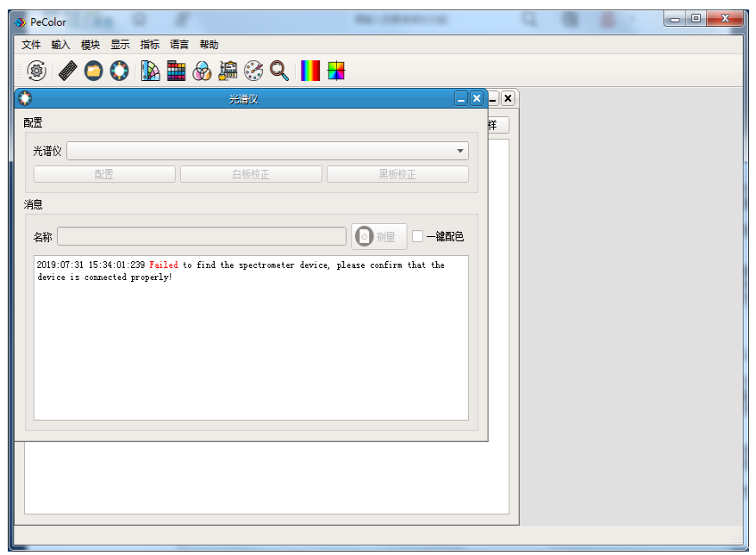This screenshot has height=555, width=756.
Task: Click the keyboard input toolbar icon
Action: tap(67, 71)
